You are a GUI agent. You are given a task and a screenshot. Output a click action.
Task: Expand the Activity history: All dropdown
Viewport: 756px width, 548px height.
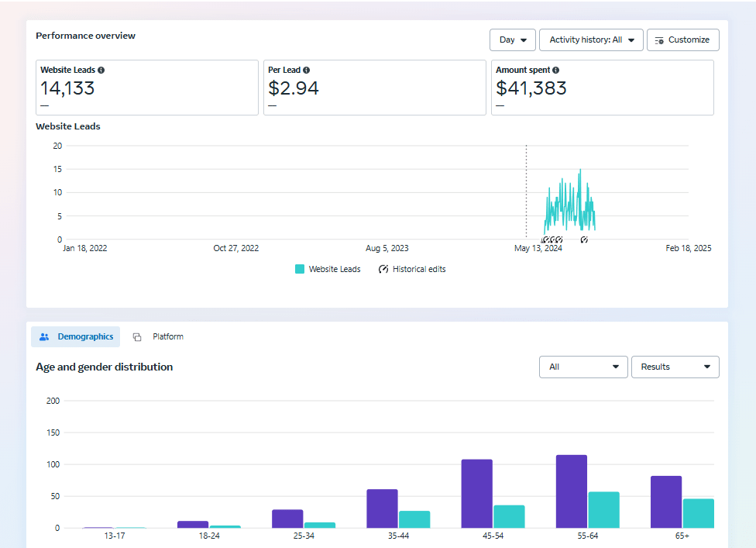coord(591,40)
